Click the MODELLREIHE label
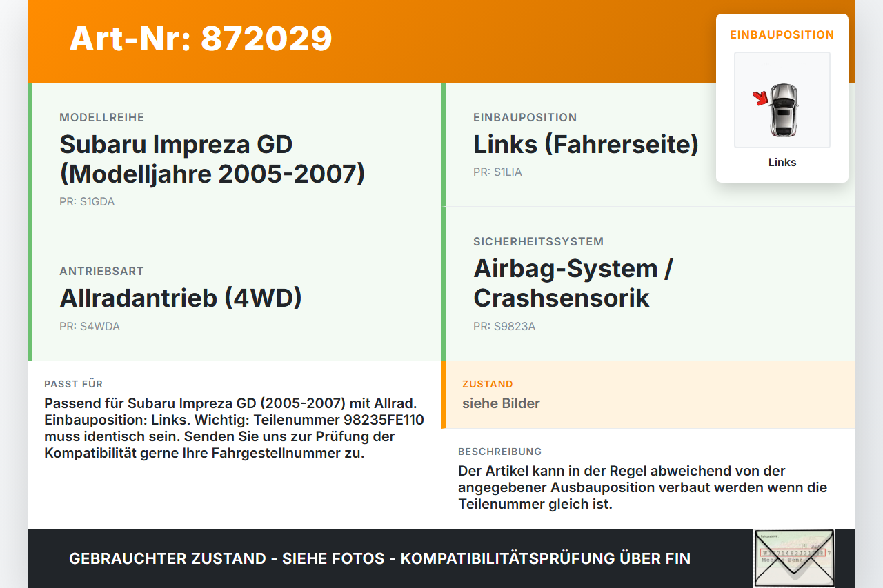 point(102,118)
